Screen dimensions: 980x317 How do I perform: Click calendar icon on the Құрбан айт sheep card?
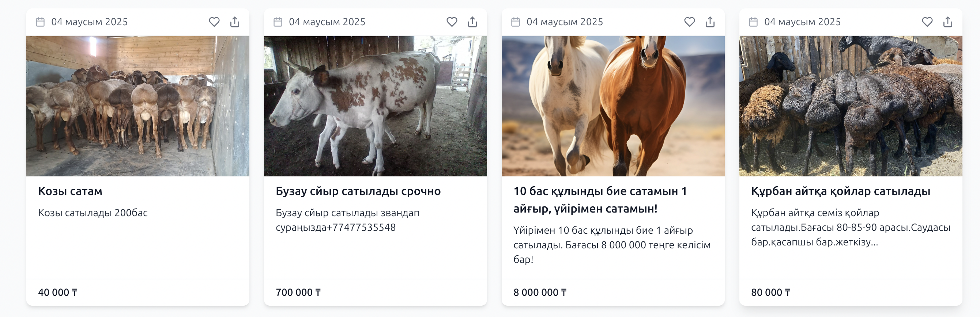[x=753, y=22]
